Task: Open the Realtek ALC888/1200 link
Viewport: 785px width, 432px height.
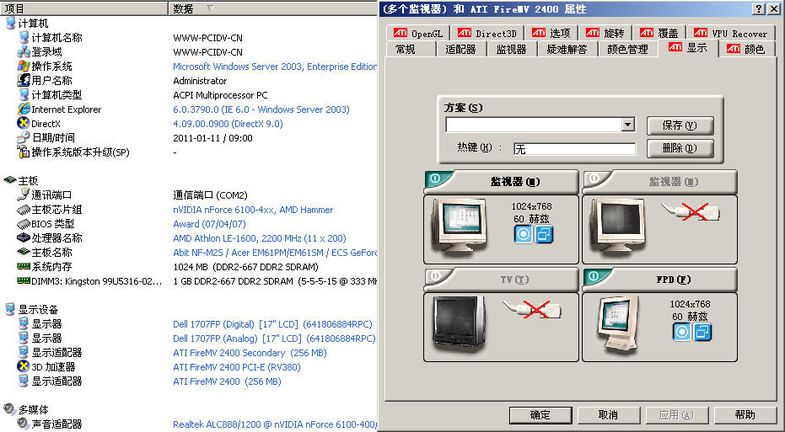Action: click(x=275, y=424)
